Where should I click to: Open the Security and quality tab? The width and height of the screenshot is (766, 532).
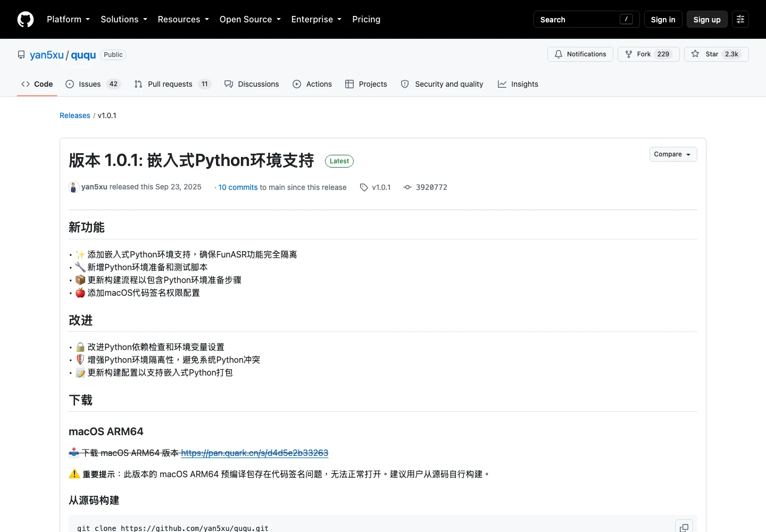coord(442,84)
